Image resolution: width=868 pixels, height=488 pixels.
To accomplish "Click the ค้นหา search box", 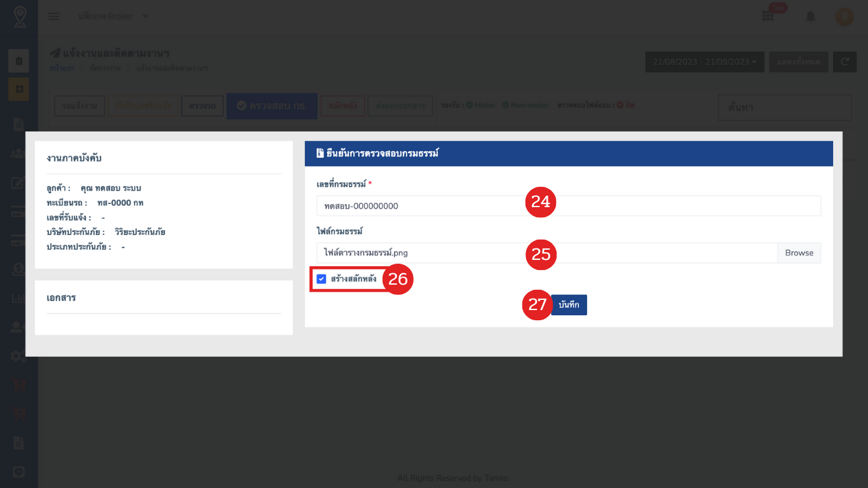I will coord(785,107).
